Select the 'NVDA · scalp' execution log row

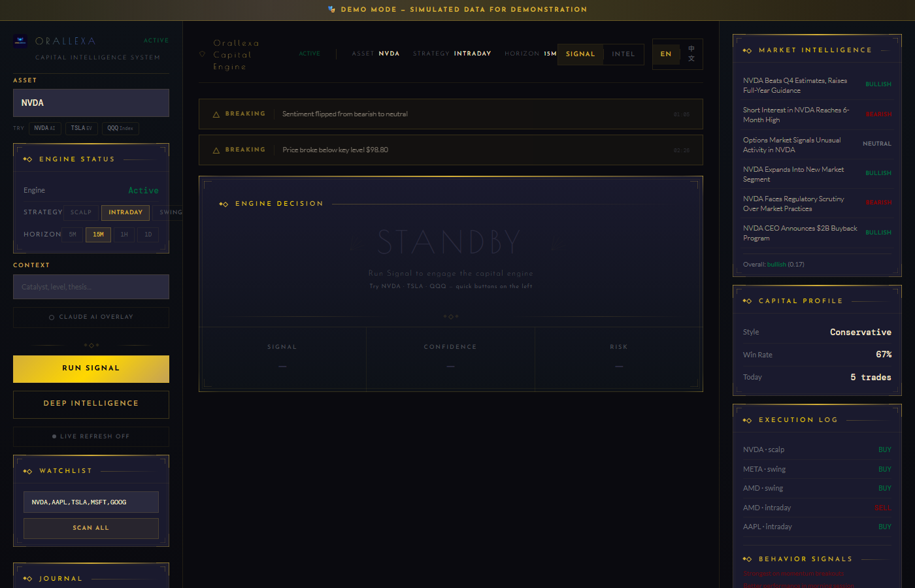pos(817,450)
